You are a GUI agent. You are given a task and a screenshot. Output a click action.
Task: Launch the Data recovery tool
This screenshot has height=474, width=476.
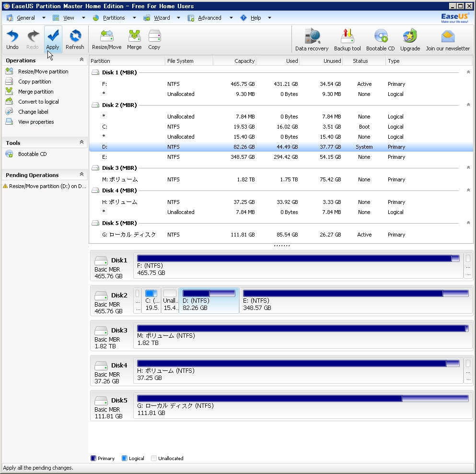312,40
